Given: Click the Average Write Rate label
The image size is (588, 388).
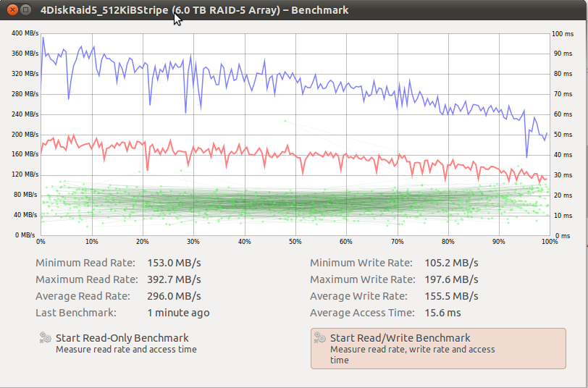Looking at the screenshot, I should pyautogui.click(x=358, y=296).
